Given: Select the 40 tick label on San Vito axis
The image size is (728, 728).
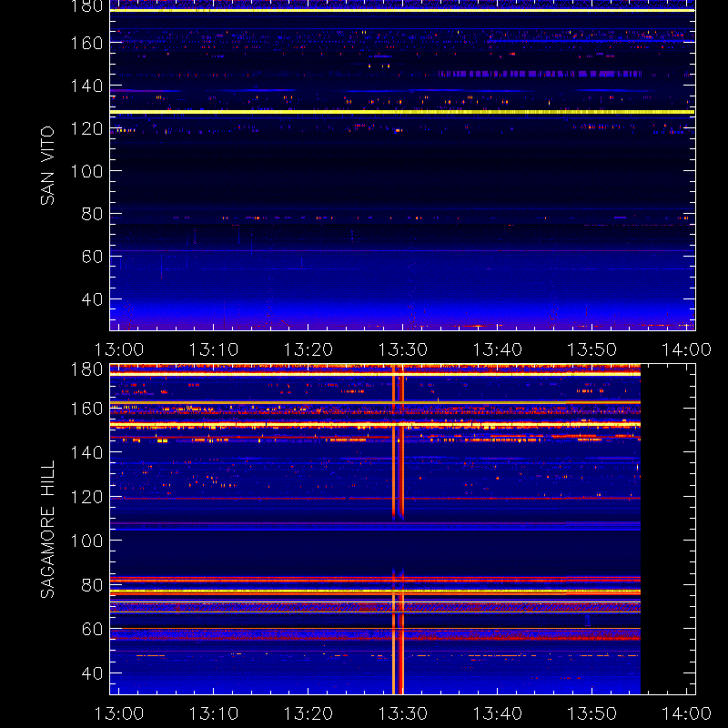Looking at the screenshot, I should coord(93,299).
